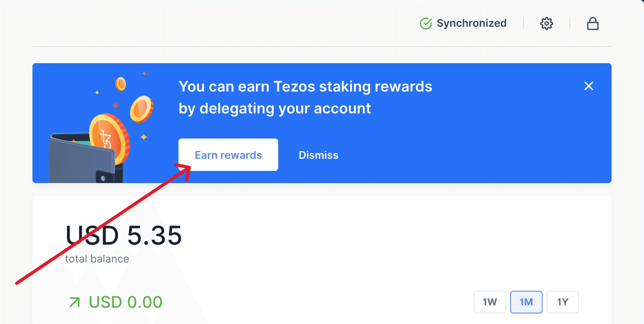Close the staking rewards banner with X
Image resolution: width=644 pixels, height=324 pixels.
point(588,86)
